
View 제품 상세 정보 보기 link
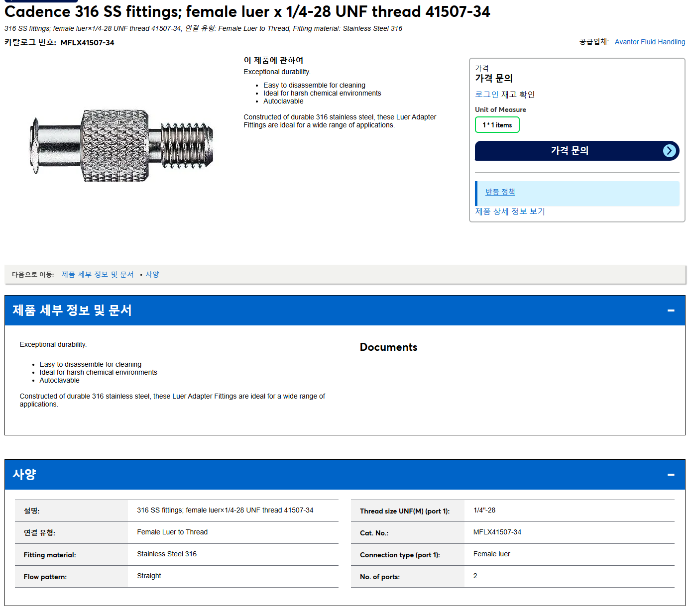(x=510, y=211)
